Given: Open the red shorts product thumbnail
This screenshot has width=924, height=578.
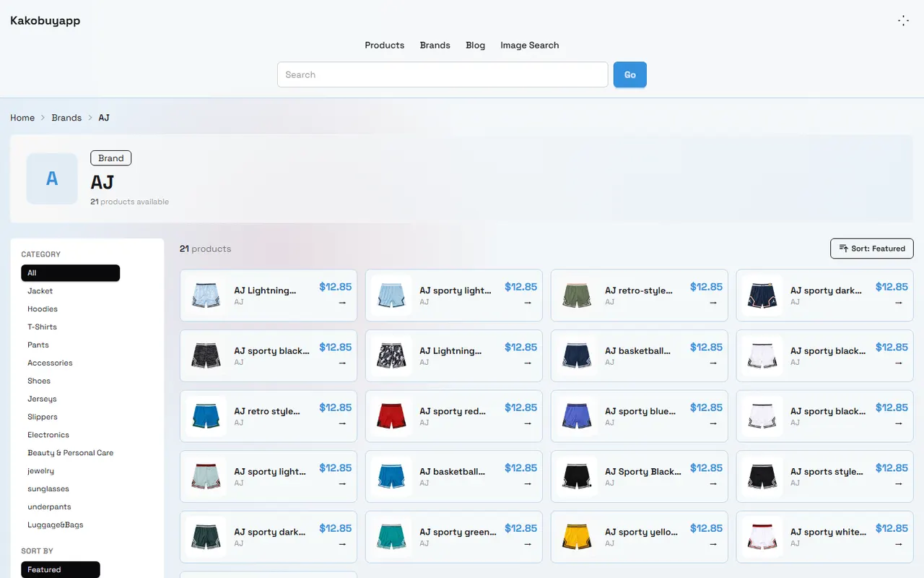Looking at the screenshot, I should point(391,416).
